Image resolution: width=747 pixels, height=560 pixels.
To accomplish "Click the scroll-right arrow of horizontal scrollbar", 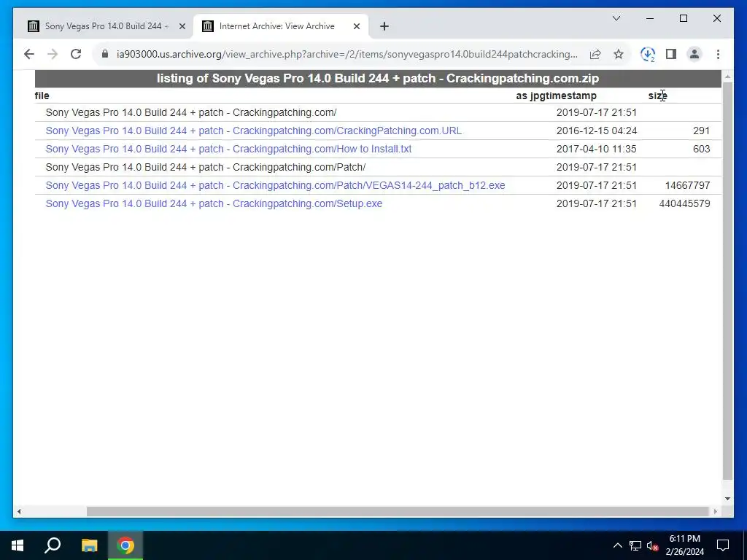I will (x=715, y=511).
